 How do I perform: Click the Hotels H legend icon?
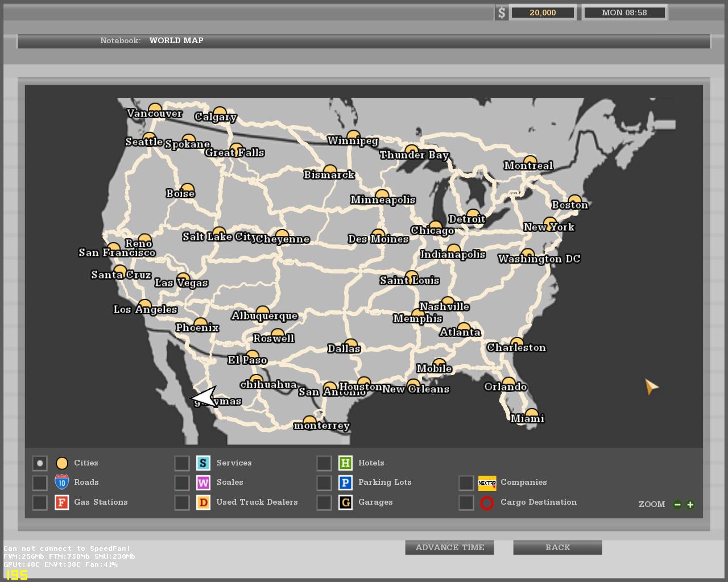point(345,463)
